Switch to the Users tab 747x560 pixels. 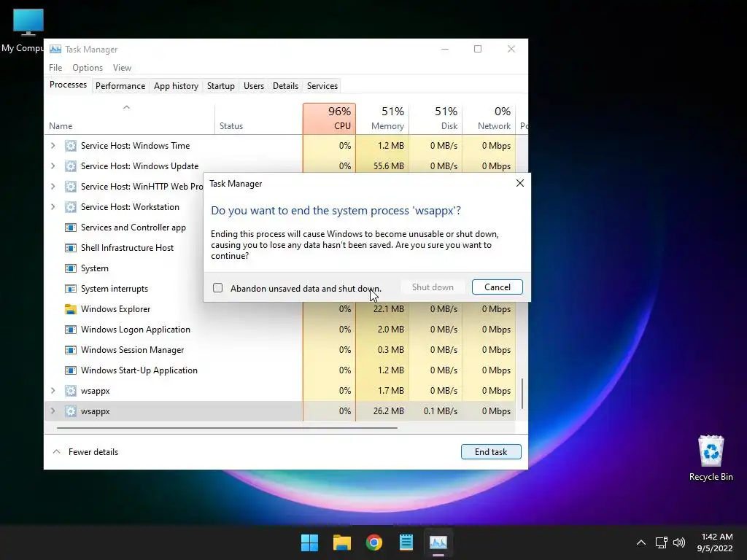tap(253, 86)
